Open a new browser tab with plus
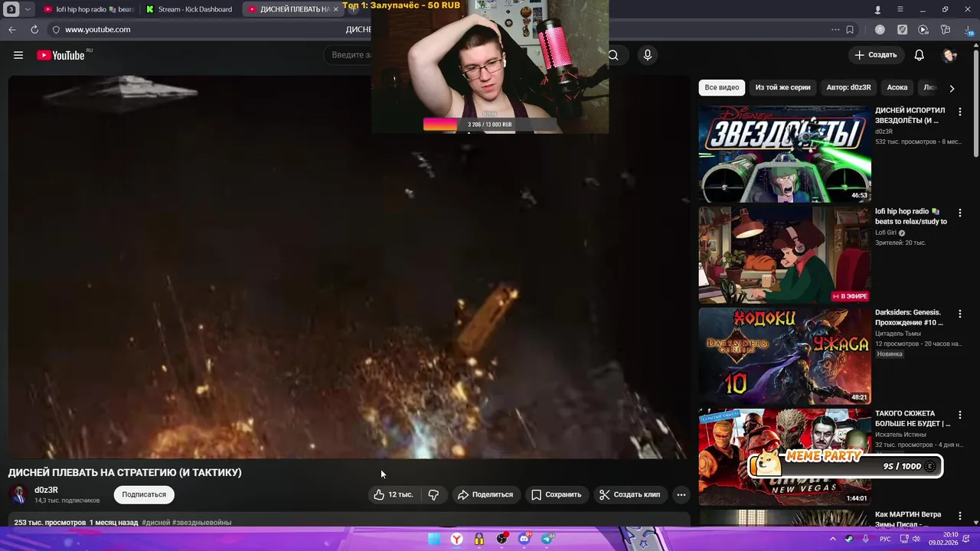980x551 pixels. pos(352,9)
